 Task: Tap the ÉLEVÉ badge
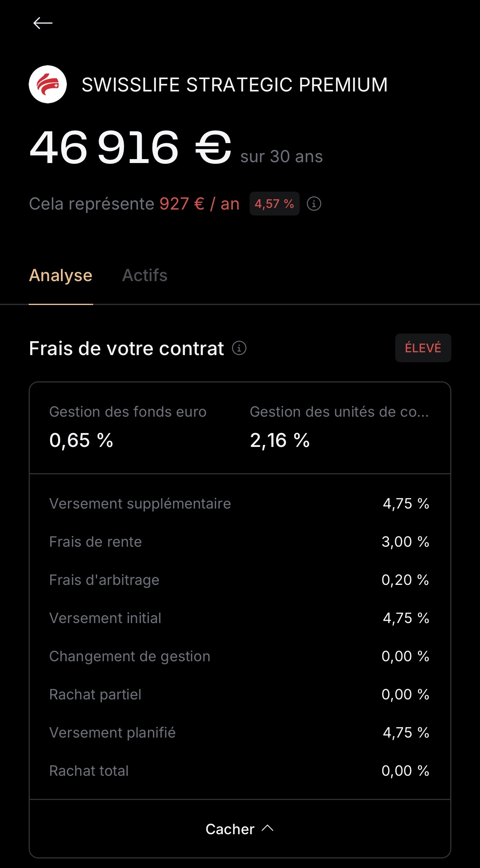pos(423,348)
